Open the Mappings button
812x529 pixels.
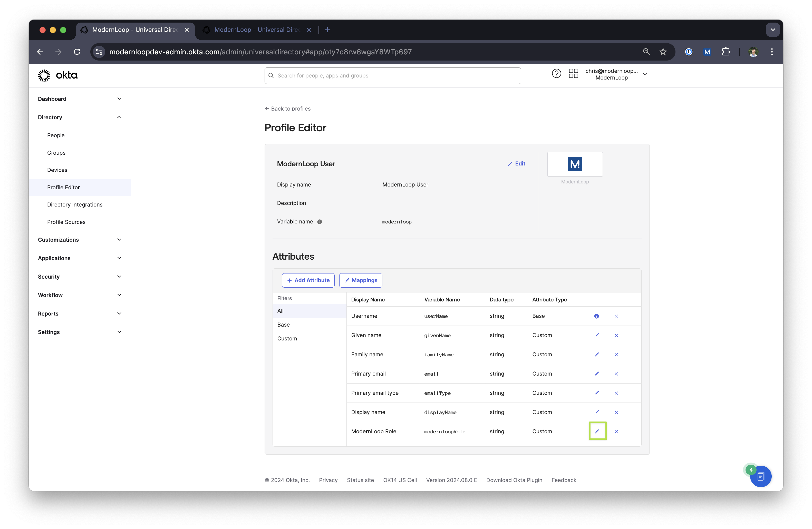(361, 280)
